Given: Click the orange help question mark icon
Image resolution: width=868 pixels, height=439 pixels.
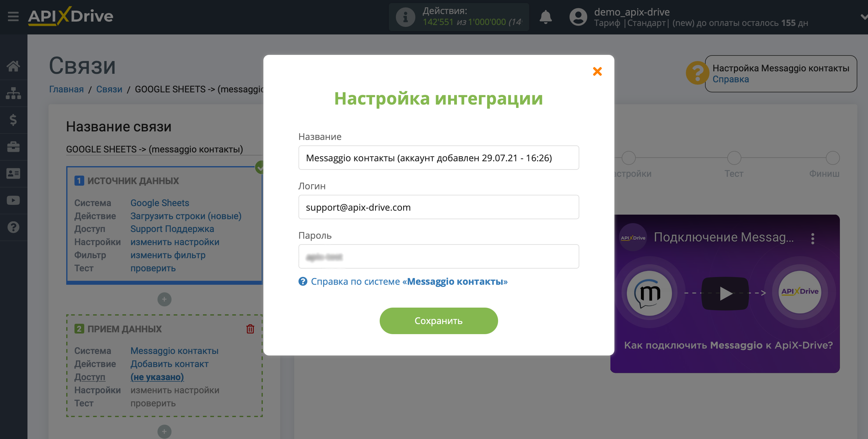Looking at the screenshot, I should click(697, 73).
